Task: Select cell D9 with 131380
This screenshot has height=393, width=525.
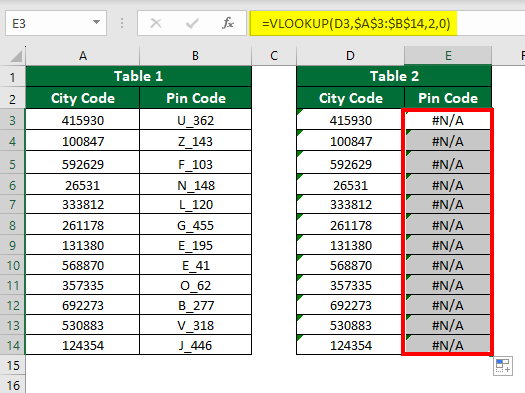Action: [x=350, y=245]
